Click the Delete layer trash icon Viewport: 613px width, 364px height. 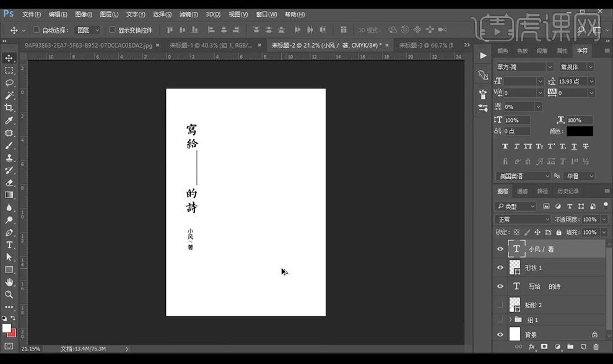596,347
